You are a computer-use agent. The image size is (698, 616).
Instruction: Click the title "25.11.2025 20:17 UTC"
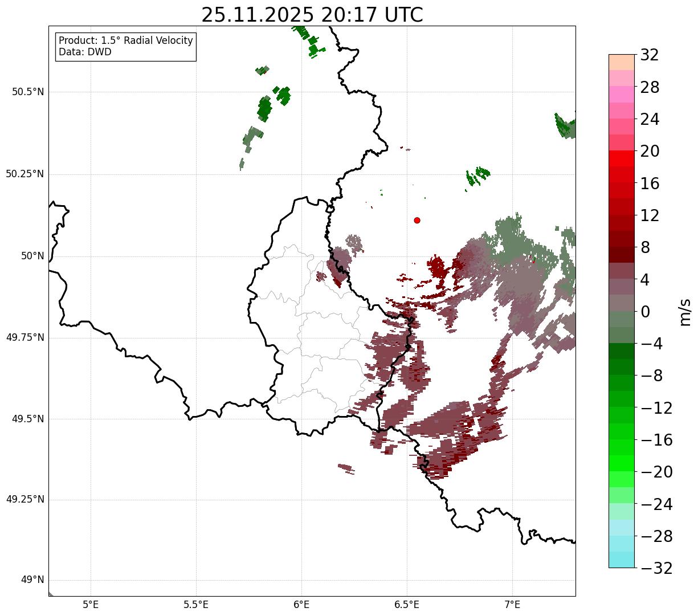click(x=312, y=14)
